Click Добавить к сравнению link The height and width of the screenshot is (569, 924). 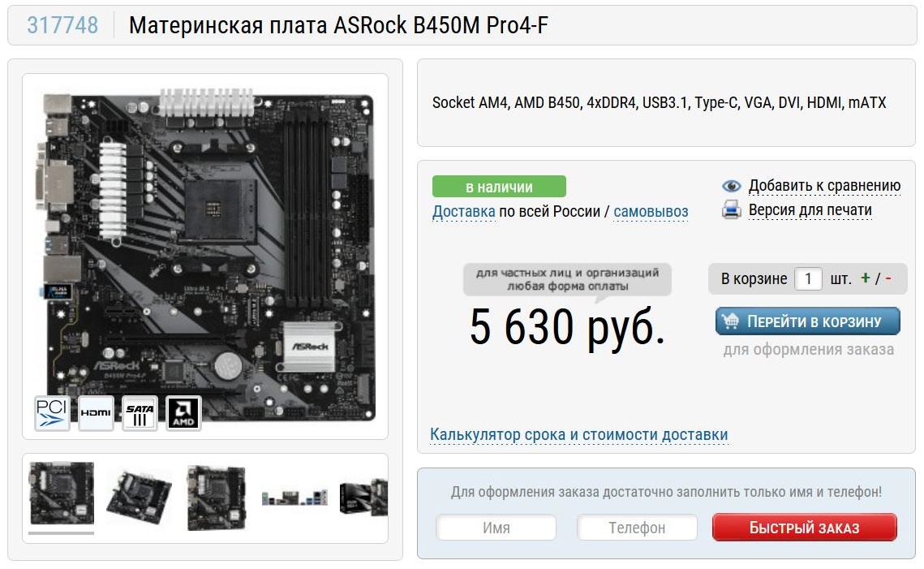point(824,186)
